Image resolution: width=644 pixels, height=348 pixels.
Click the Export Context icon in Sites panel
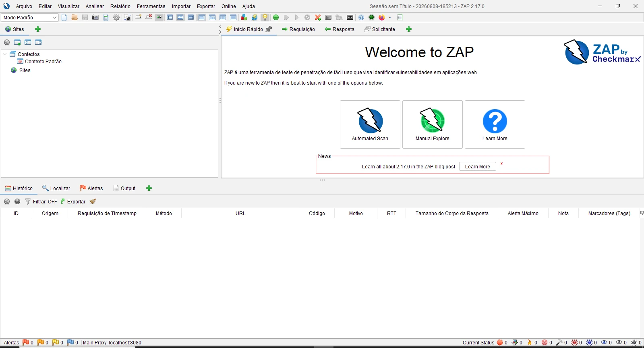pyautogui.click(x=38, y=42)
